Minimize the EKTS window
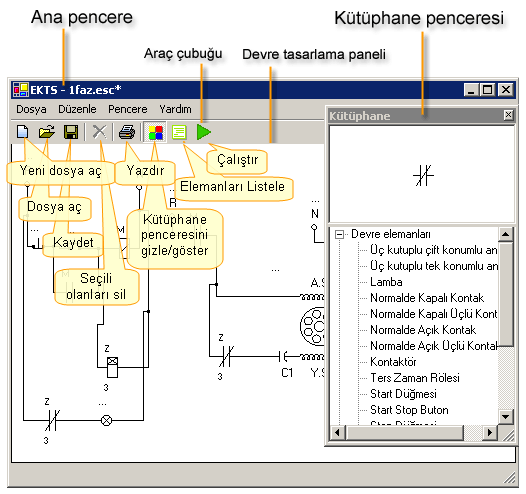 click(x=471, y=90)
